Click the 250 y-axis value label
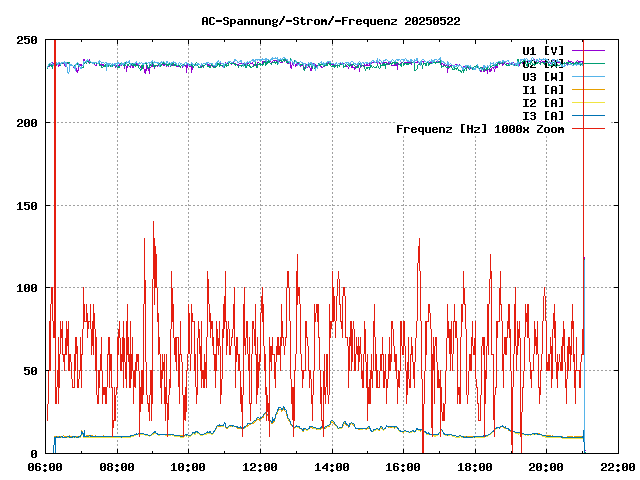The image size is (640, 480). [x=28, y=40]
